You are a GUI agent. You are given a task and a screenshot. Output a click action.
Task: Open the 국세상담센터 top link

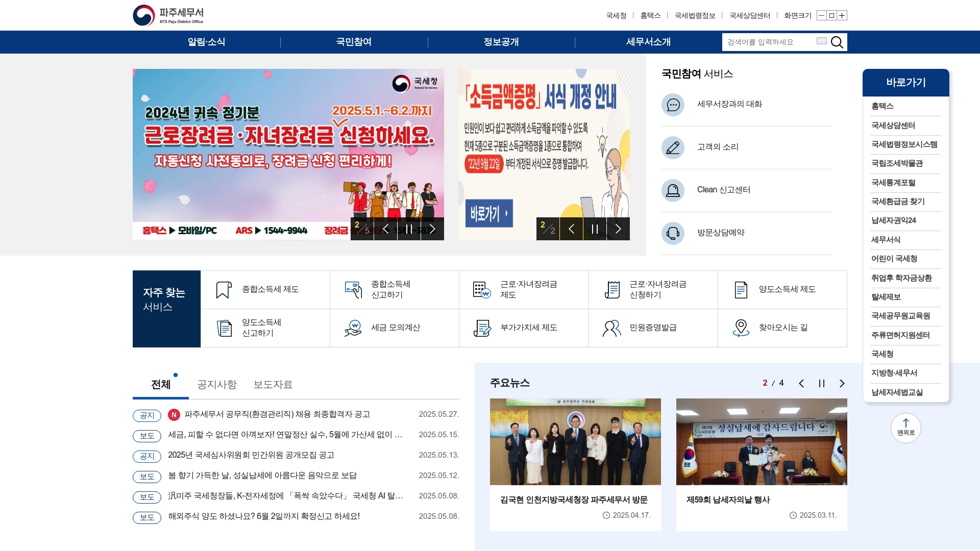click(x=750, y=15)
